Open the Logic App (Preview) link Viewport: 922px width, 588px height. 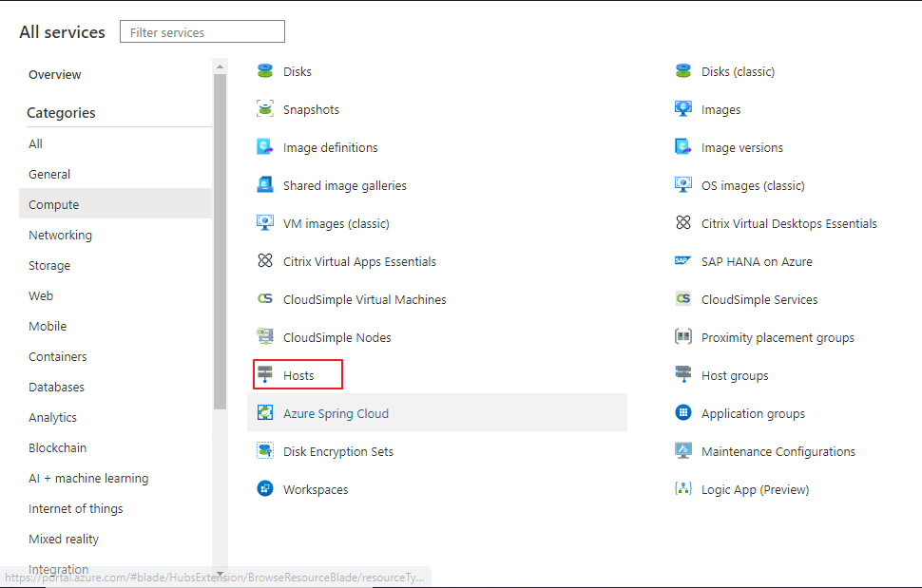click(755, 490)
